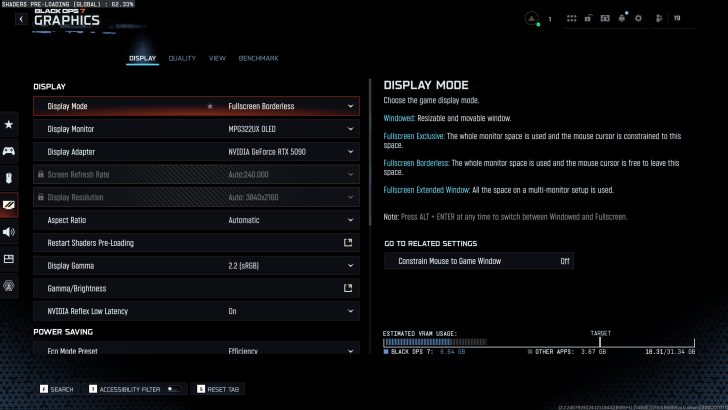
Task: Expand the Eco Mode Preset dropdown
Action: point(351,351)
